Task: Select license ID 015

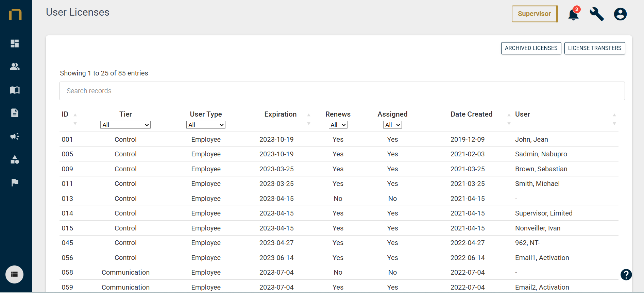Action: tap(67, 228)
